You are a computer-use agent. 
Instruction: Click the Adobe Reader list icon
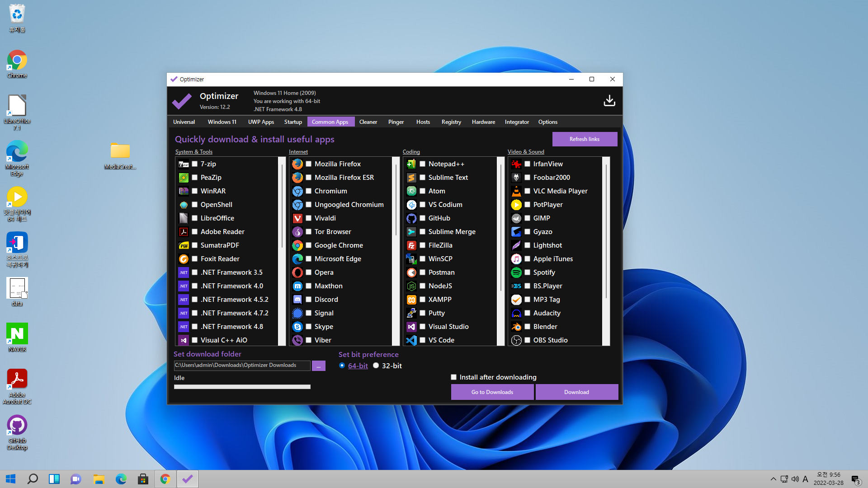point(184,232)
